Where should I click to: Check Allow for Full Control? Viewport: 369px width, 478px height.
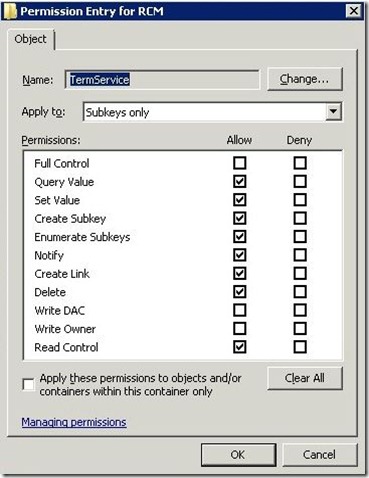(x=240, y=163)
